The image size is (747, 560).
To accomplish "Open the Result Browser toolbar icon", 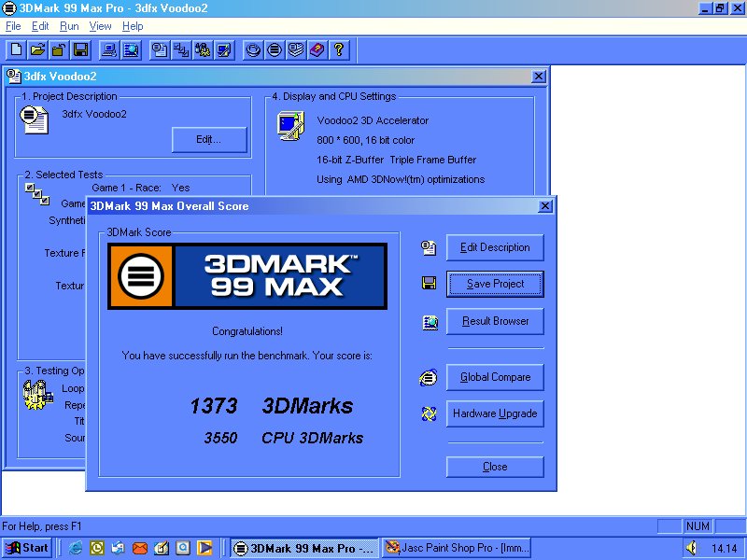I will [131, 49].
